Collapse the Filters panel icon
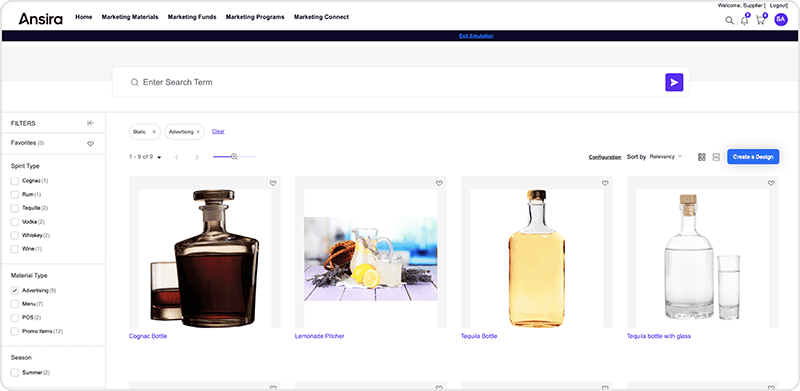This screenshot has width=800, height=391. 90,123
